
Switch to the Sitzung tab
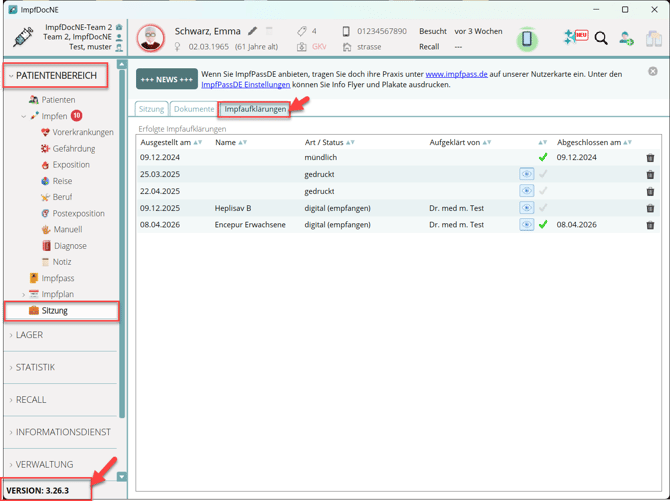pyautogui.click(x=151, y=109)
